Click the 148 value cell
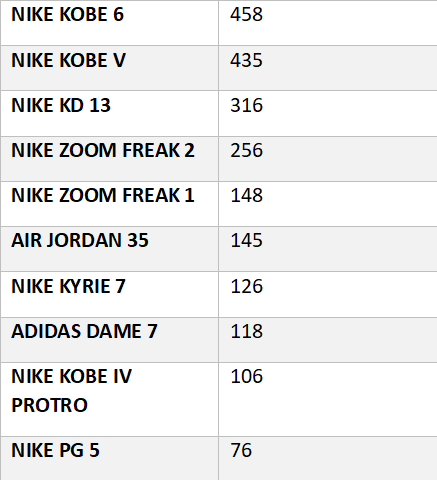Image resolution: width=437 pixels, height=480 pixels. pyautogui.click(x=328, y=204)
